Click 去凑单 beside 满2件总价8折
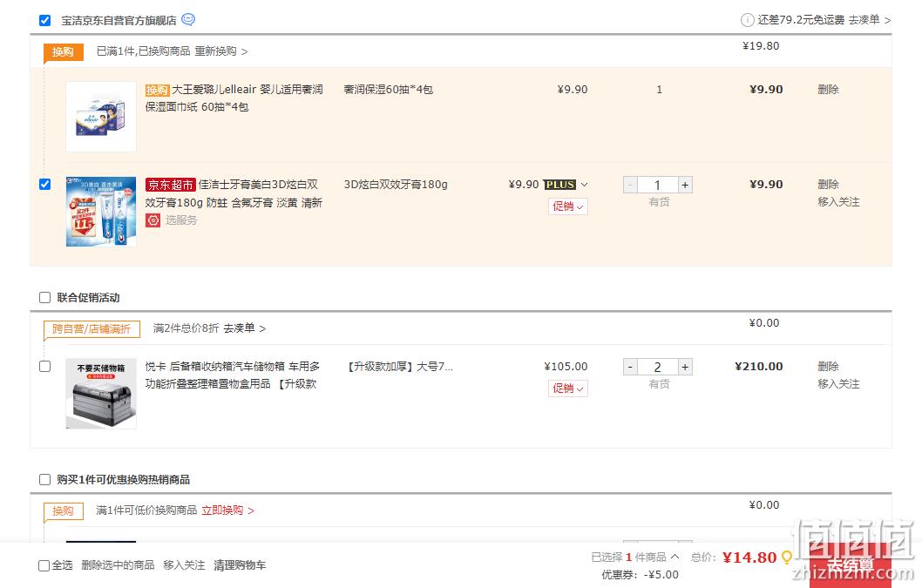This screenshot has width=922, height=588. 244,328
